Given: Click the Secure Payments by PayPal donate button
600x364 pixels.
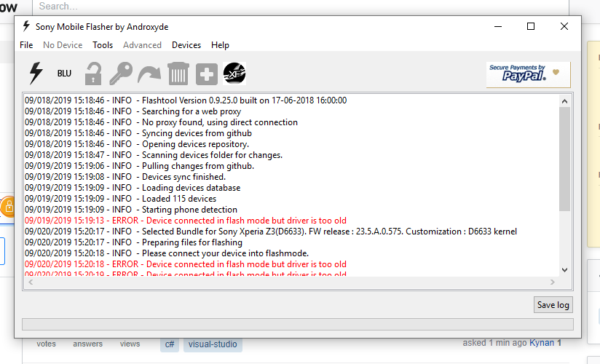Looking at the screenshot, I should pos(528,74).
